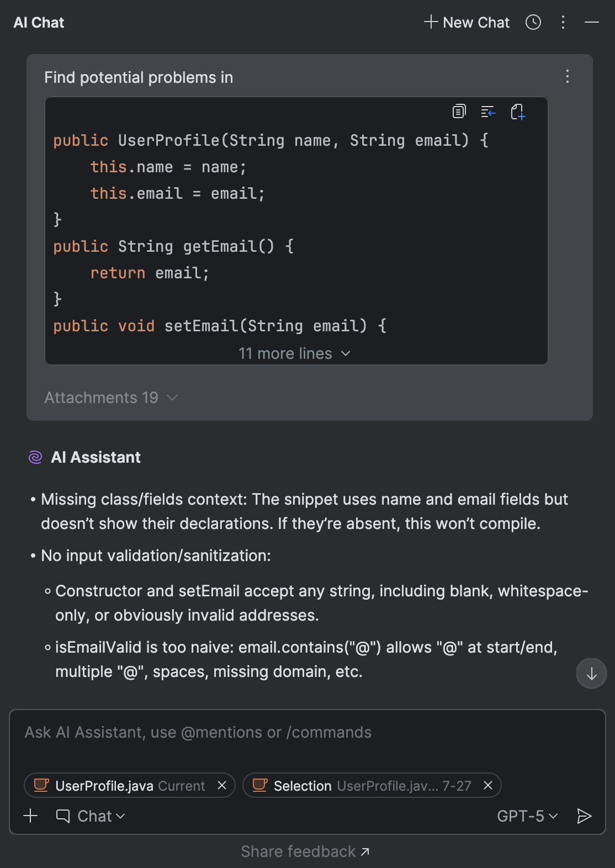Remove the Selection 7-27 attachment
The width and height of the screenshot is (615, 868).
[x=488, y=785]
